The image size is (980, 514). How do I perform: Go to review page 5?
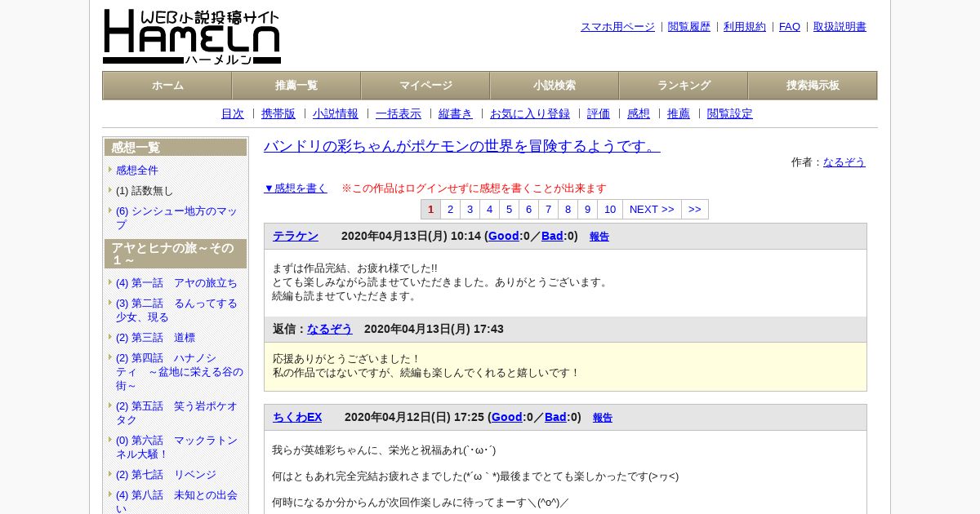(509, 209)
